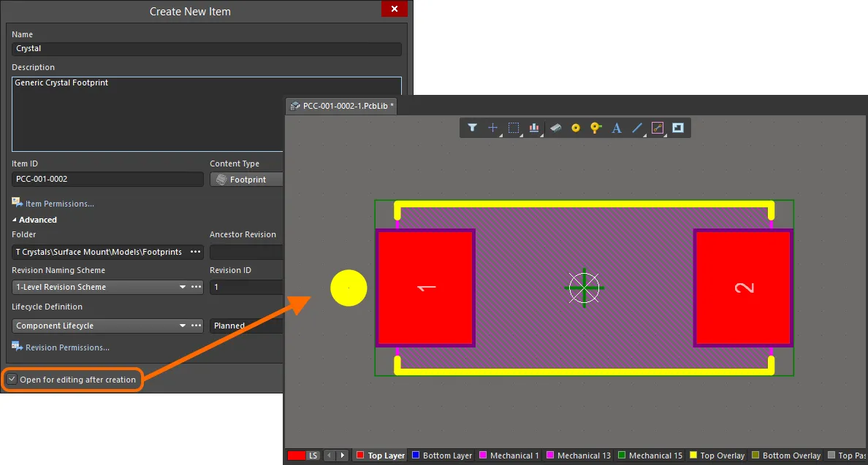The height and width of the screenshot is (465, 868).
Task: Open Revision Naming Scheme ellipsis options
Action: pyautogui.click(x=196, y=287)
